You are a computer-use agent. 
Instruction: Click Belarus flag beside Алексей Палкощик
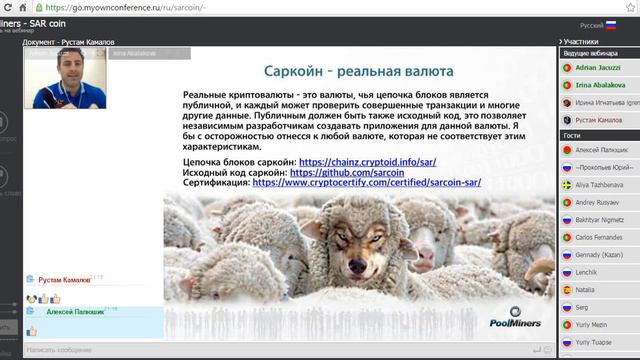567,150
